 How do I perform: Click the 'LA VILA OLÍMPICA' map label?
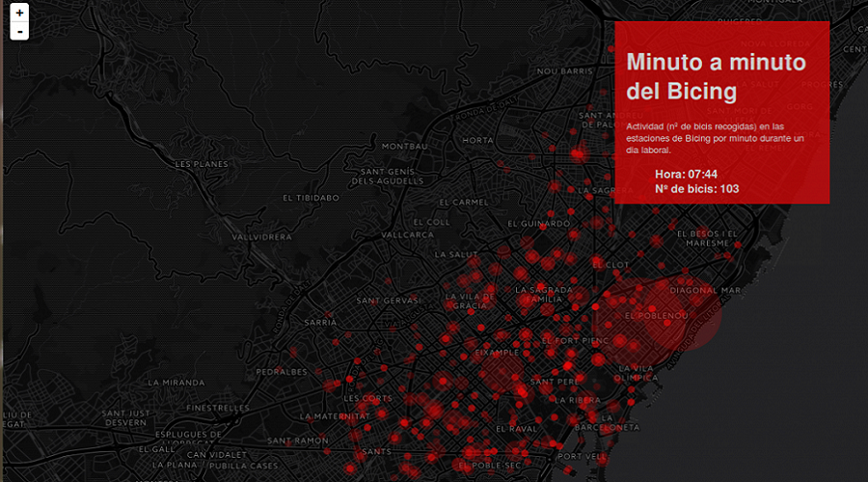coord(637,373)
